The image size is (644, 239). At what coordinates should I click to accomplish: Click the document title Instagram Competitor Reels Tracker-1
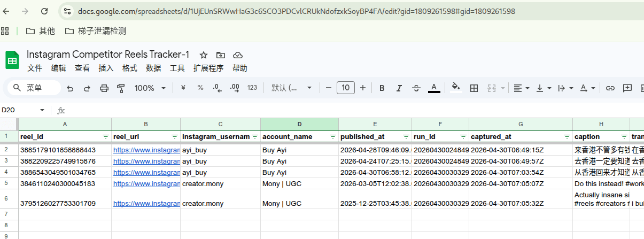tap(108, 55)
